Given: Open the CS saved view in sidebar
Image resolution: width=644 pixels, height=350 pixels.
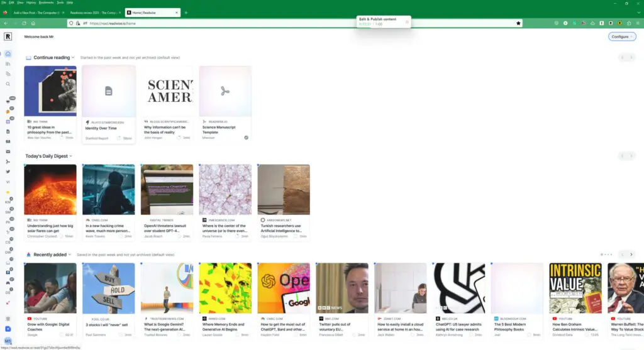Looking at the screenshot, I should [x=8, y=242].
